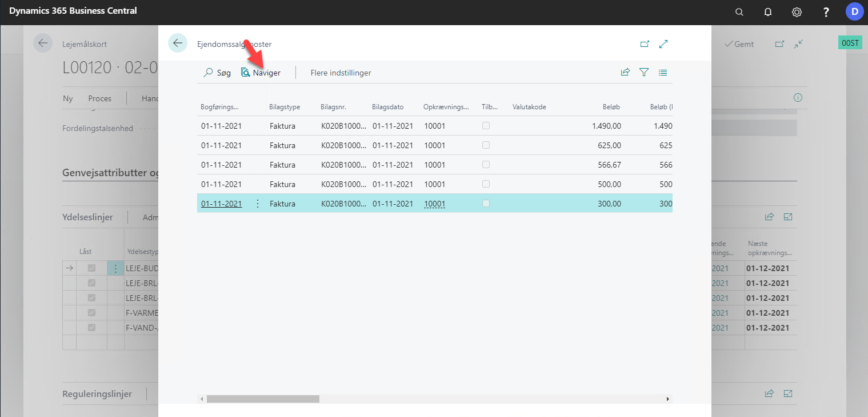Toggle Tilb... checkbox in the 500,00 row
Viewport: 868px width, 417px height.
click(486, 184)
